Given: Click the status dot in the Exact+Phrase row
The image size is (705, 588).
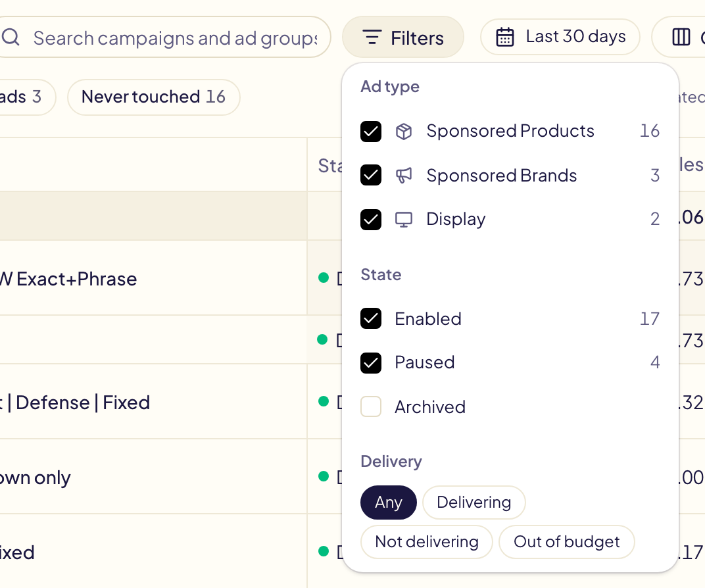Looking at the screenshot, I should (x=324, y=278).
